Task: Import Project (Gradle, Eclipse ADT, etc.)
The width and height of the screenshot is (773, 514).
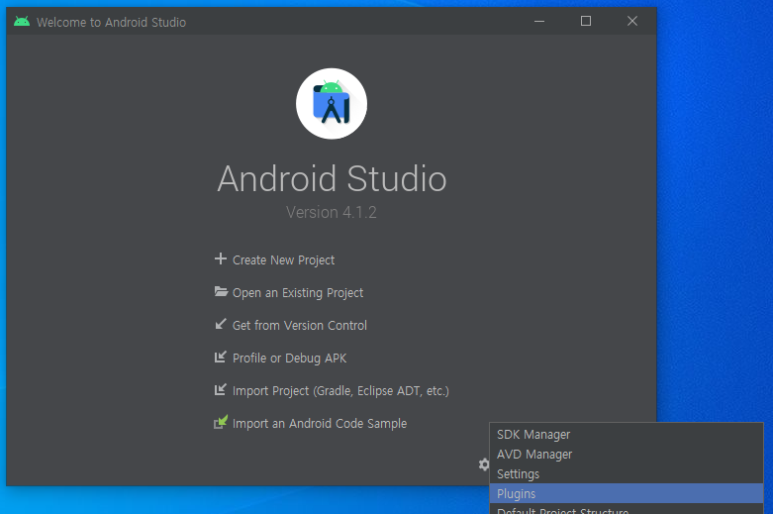Action: point(341,391)
